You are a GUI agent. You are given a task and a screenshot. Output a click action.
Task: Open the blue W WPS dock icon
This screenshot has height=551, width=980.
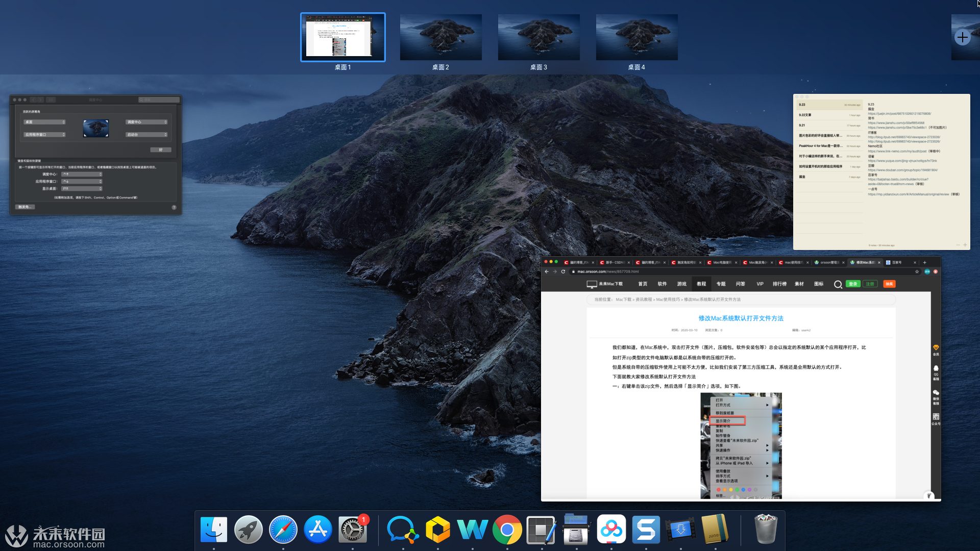(472, 530)
